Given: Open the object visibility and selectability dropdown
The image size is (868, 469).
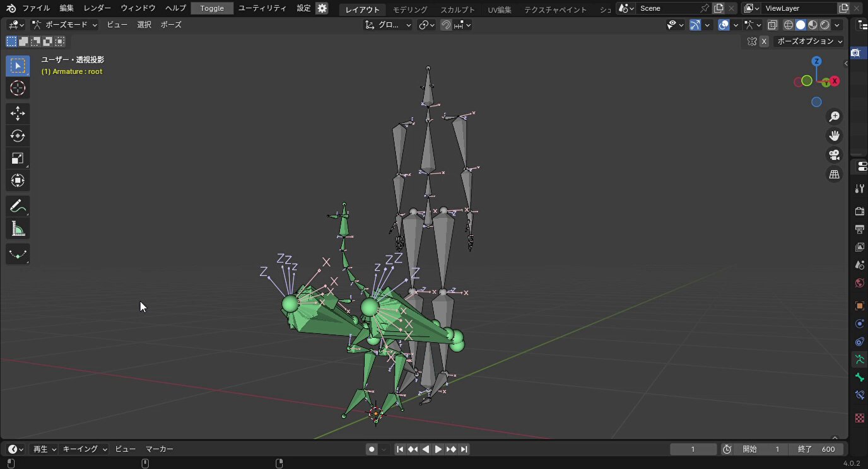Looking at the screenshot, I should click(x=676, y=25).
